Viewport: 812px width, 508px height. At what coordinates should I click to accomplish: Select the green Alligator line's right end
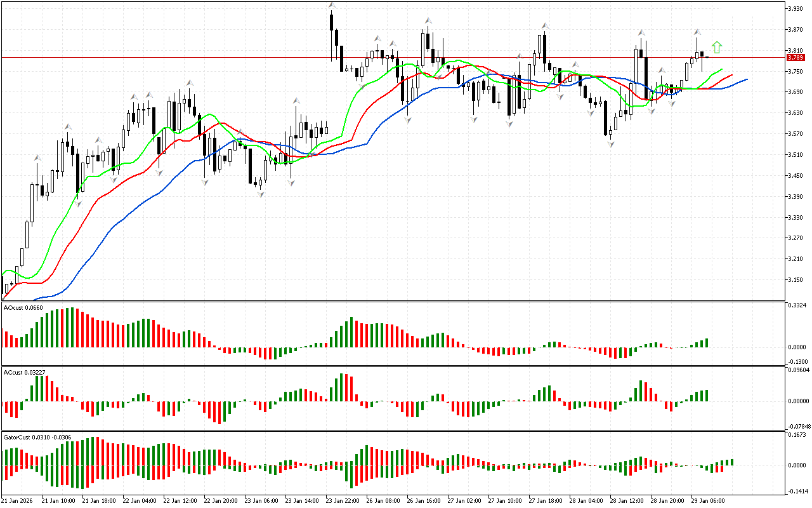[x=721, y=69]
